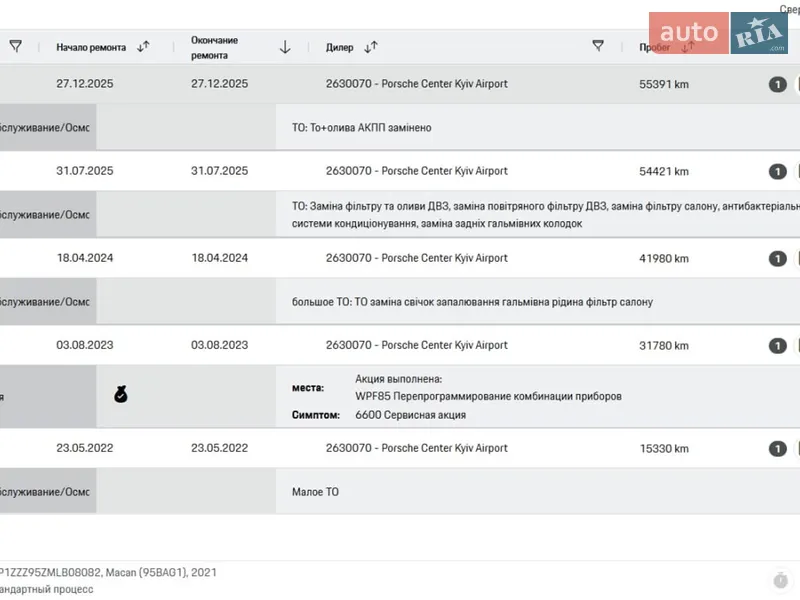800x600 pixels.
Task: Click badge 1 in 54421 km row
Action: 778,171
